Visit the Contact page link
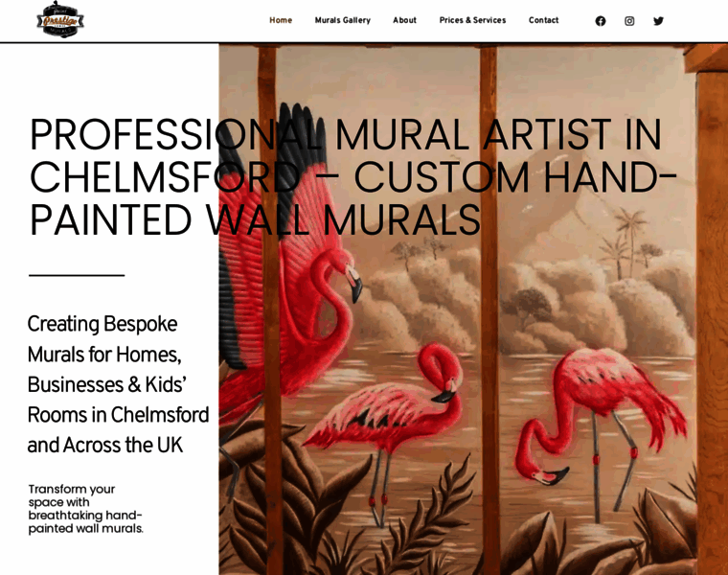The height and width of the screenshot is (575, 728). pyautogui.click(x=544, y=20)
